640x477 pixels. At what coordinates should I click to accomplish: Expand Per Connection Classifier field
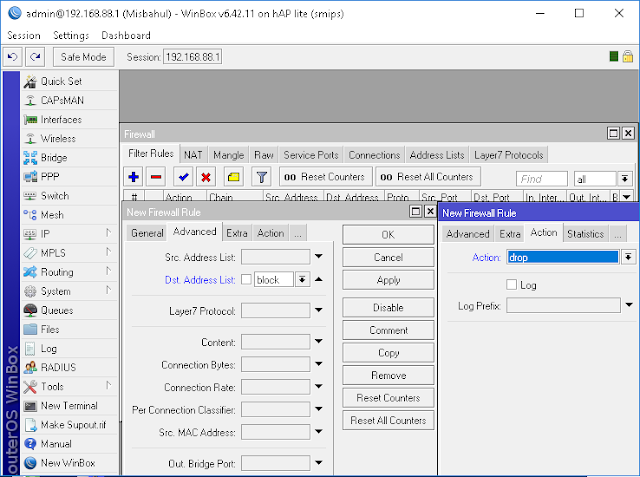click(319, 409)
